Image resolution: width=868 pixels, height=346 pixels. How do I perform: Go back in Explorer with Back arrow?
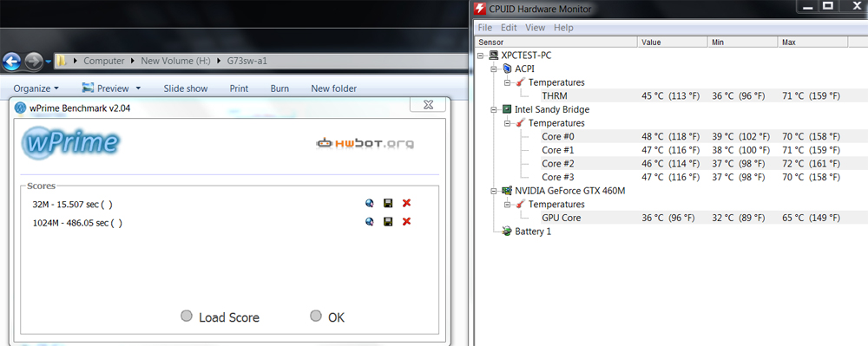[11, 61]
